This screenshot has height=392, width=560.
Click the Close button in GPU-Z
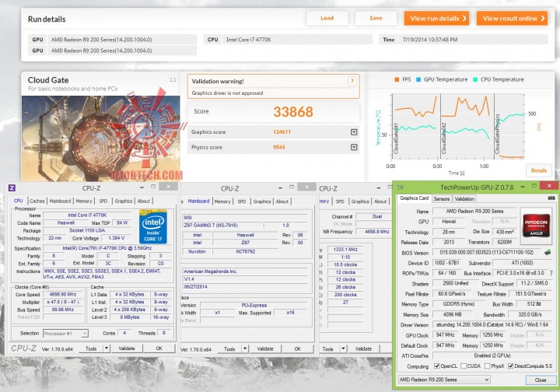[541, 380]
